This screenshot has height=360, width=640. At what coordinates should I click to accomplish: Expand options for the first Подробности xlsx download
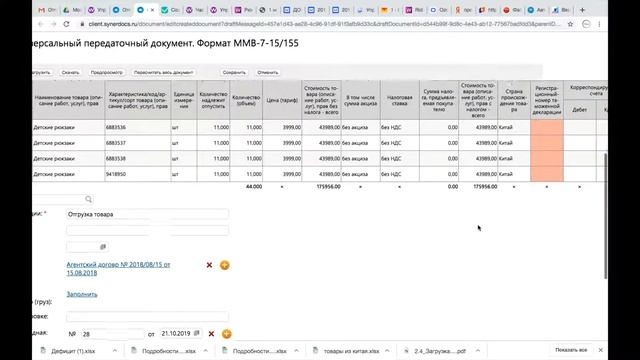tap(205, 351)
